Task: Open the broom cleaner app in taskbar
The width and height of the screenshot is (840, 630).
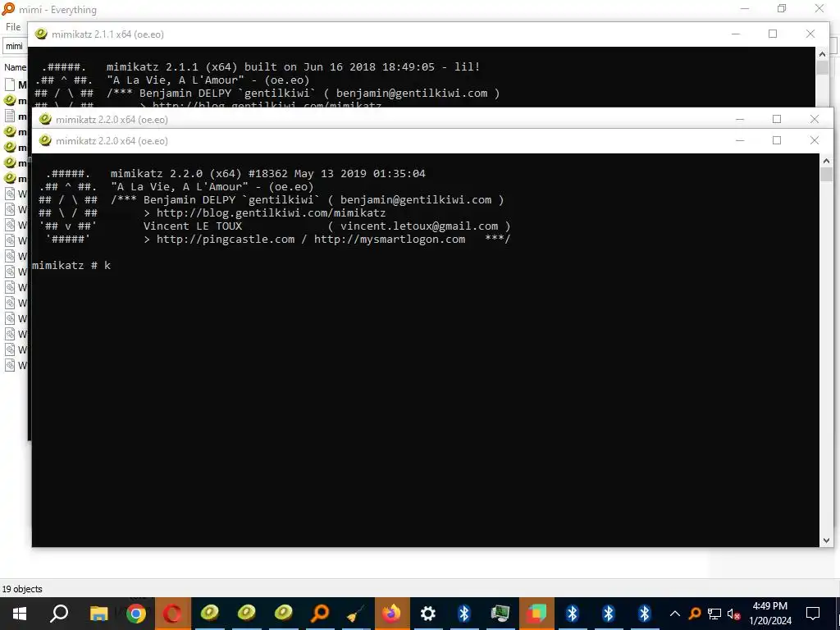Action: [356, 614]
